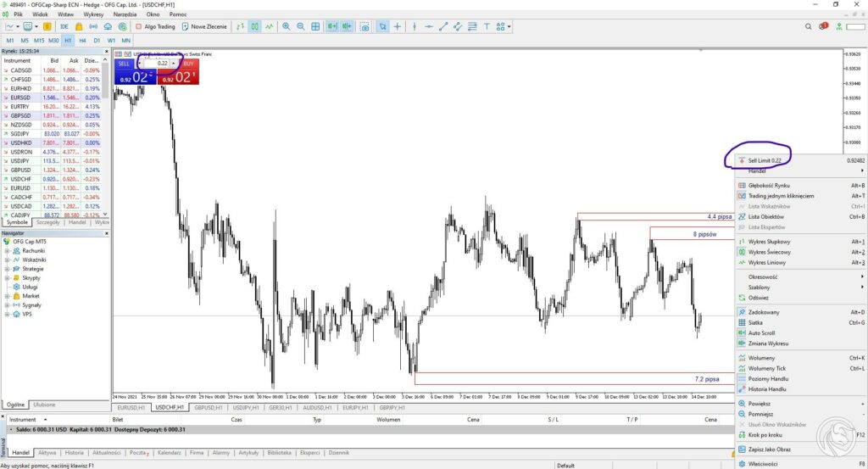Expand the Wskaźniki tree node

pos(7,260)
